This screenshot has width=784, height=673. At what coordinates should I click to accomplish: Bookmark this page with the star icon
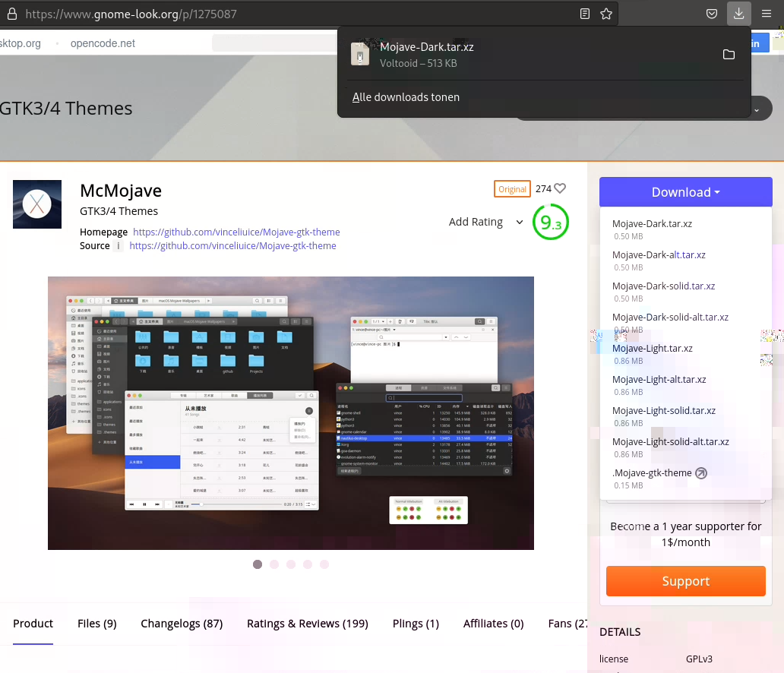[x=606, y=14]
